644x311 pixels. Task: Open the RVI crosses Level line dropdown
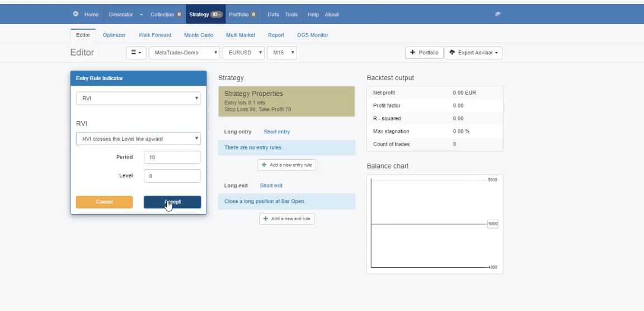pos(138,138)
